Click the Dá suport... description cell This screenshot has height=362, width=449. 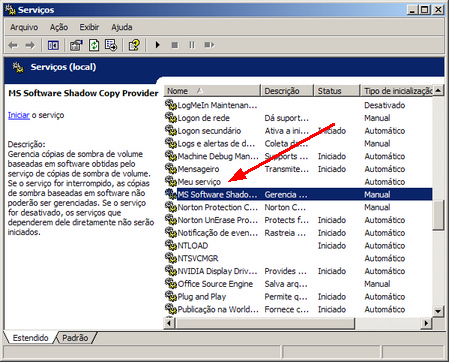click(286, 118)
